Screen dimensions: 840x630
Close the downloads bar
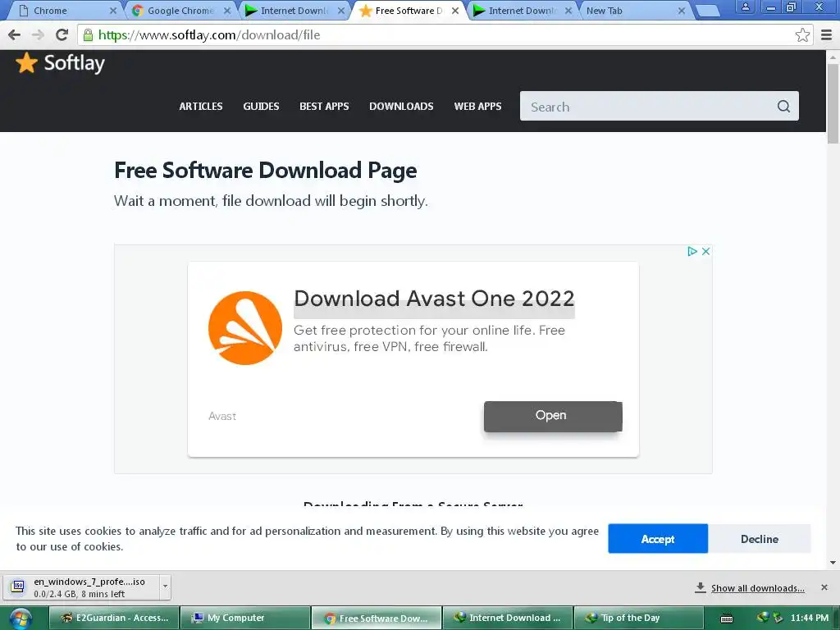pyautogui.click(x=824, y=587)
